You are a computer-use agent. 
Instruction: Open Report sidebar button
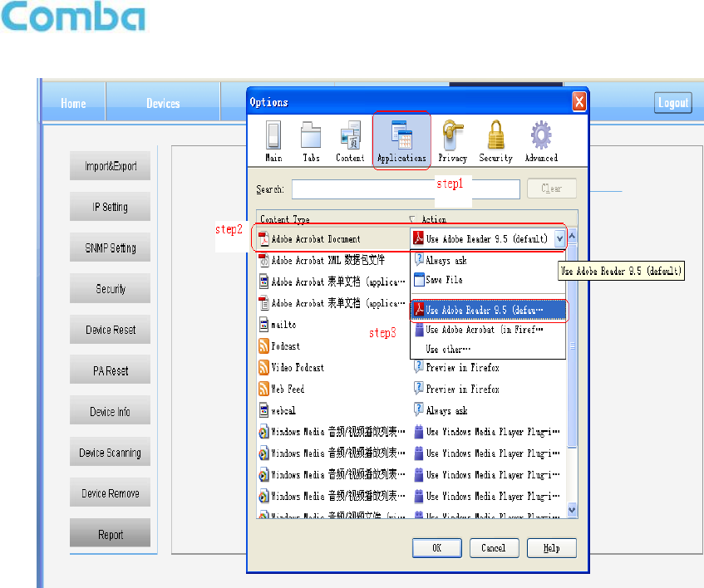(110, 534)
